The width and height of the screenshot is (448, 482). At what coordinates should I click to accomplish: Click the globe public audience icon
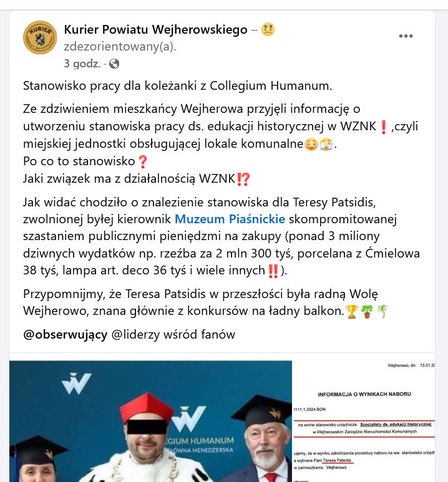(x=114, y=64)
